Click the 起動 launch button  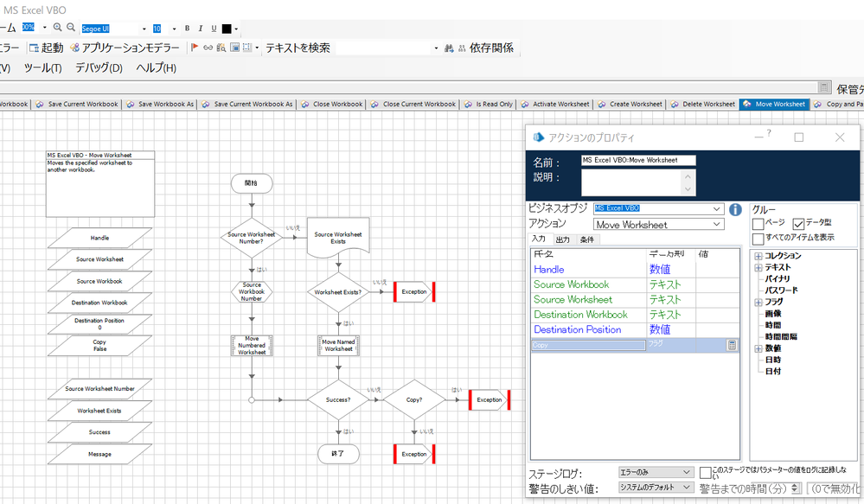click(x=47, y=48)
